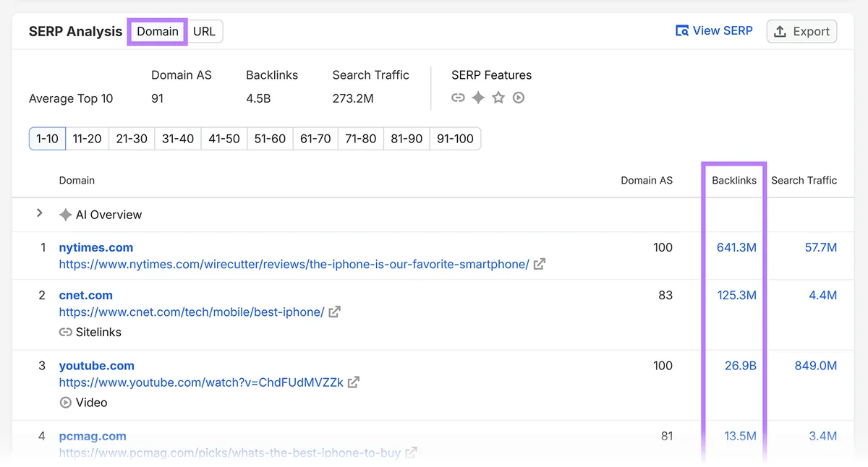Open the pcmag.com domain link

click(93, 436)
